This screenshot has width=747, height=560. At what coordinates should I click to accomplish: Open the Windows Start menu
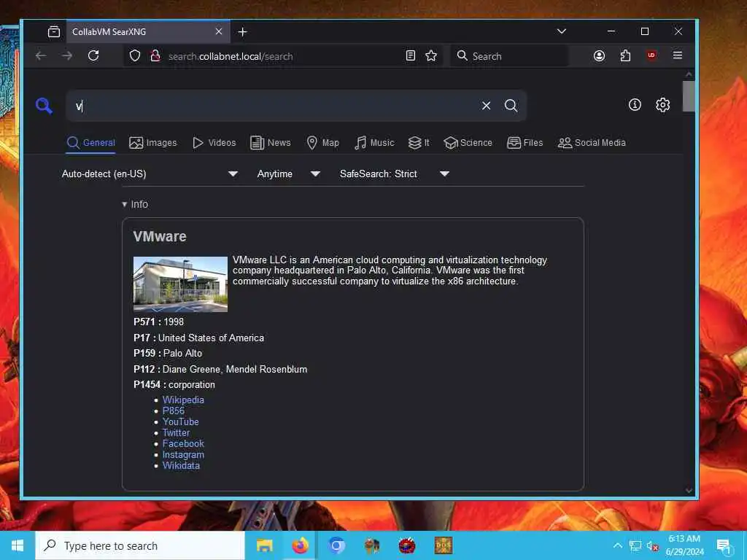pos(18,545)
